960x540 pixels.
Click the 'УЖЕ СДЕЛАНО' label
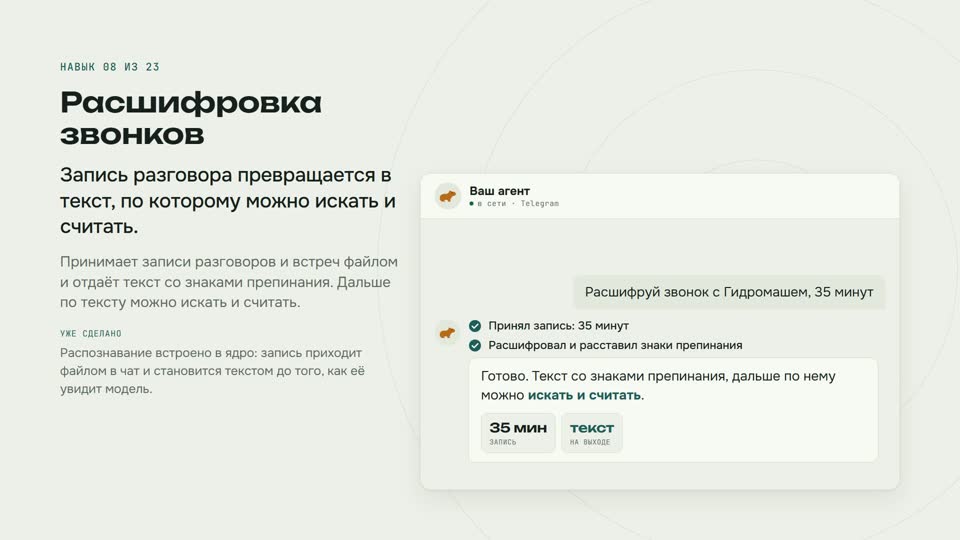91,334
